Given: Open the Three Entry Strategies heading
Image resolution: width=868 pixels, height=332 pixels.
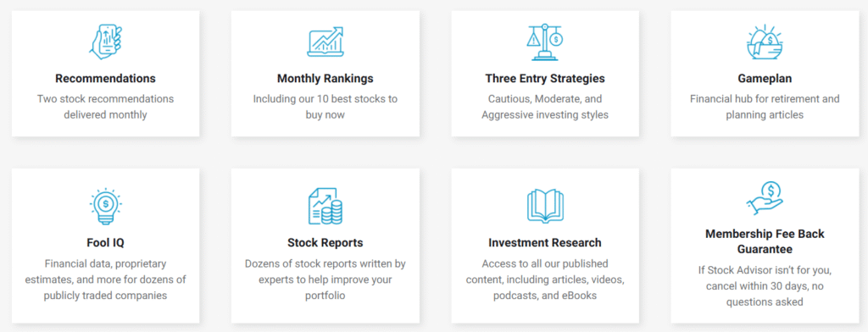Looking at the screenshot, I should (545, 79).
